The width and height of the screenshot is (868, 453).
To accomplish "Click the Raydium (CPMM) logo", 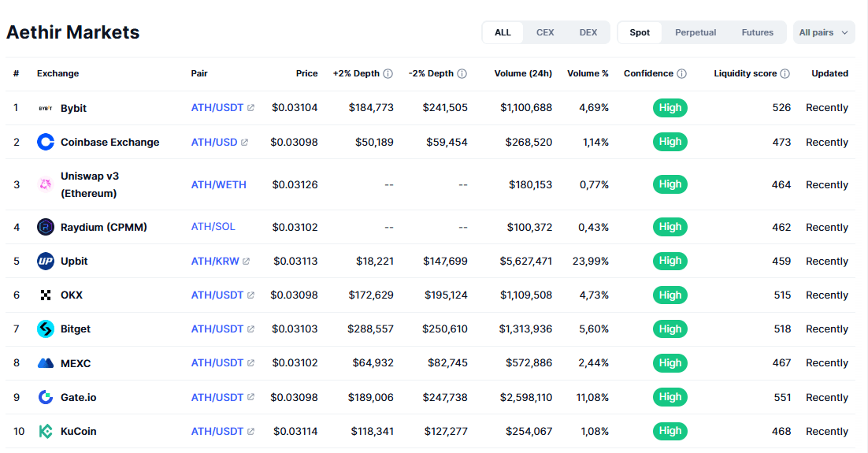I will click(x=46, y=227).
